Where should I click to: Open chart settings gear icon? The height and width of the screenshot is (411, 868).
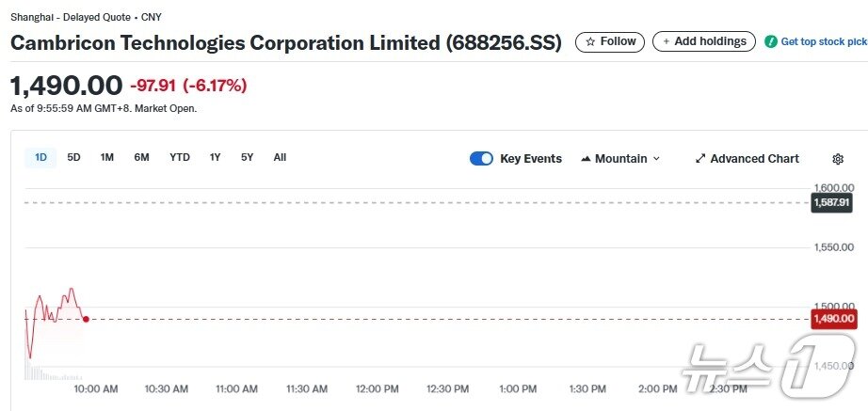click(838, 159)
